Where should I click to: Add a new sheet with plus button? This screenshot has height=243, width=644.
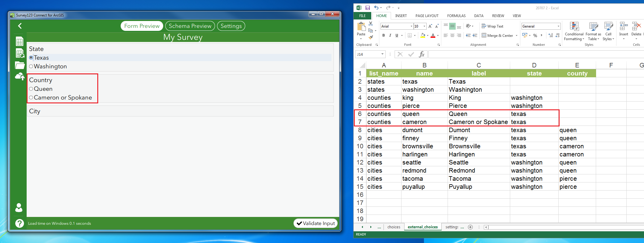[x=470, y=227]
